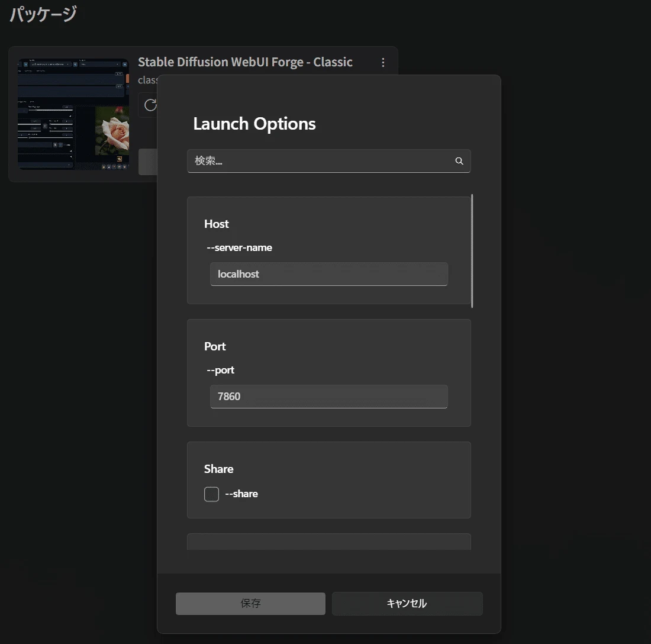Viewport: 651px width, 644px height.
Task: Click the Launch Options vertical scrollbar
Action: [472, 251]
